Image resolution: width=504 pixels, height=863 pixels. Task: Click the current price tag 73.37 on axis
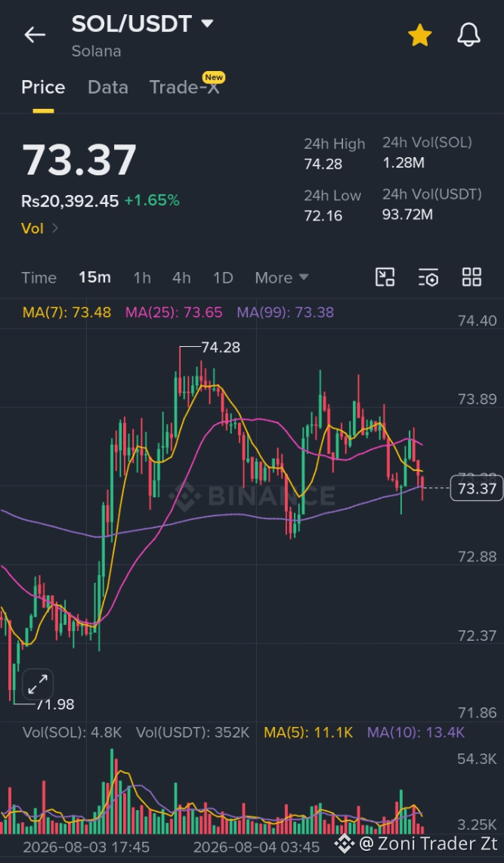tap(477, 489)
